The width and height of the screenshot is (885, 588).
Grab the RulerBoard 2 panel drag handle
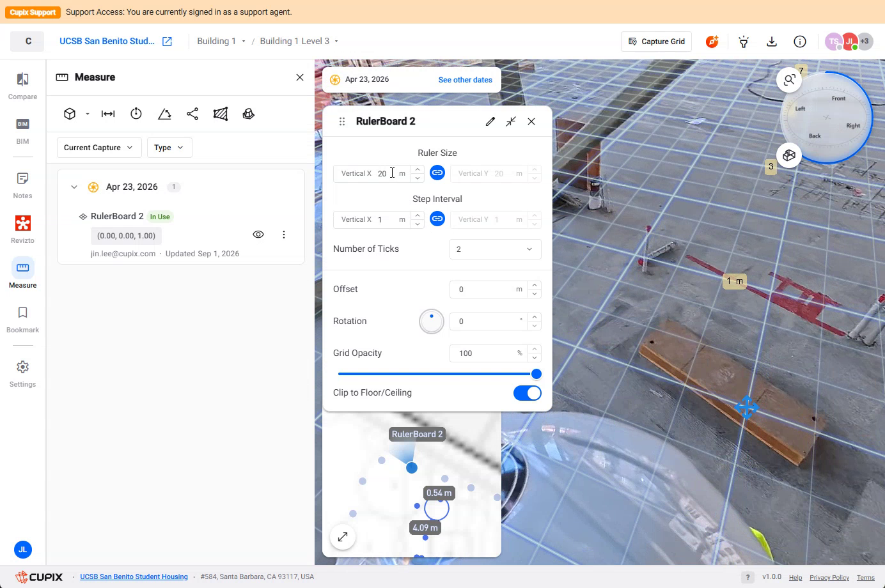(x=342, y=121)
